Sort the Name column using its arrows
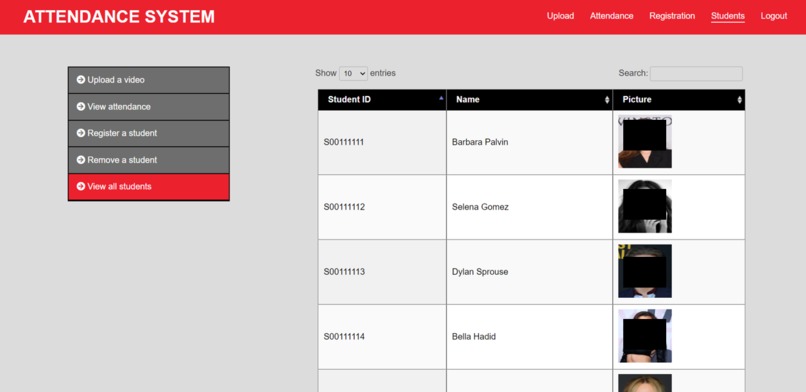The image size is (806, 392). 607,100
